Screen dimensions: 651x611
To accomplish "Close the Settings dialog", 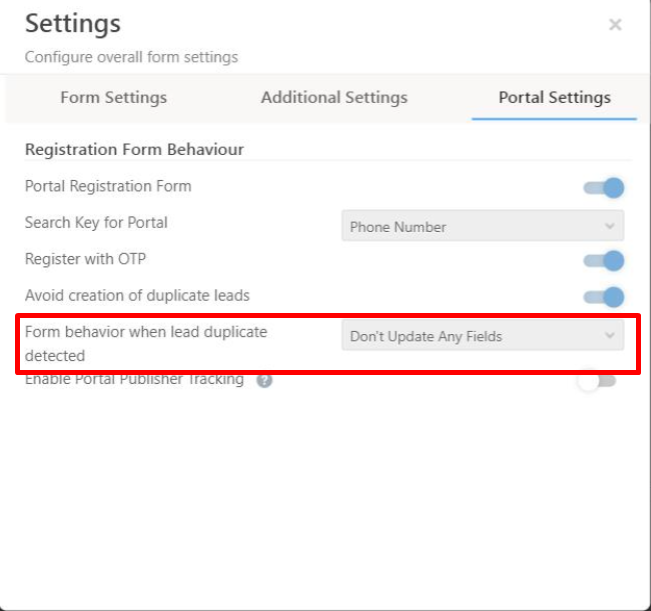I will (x=615, y=25).
